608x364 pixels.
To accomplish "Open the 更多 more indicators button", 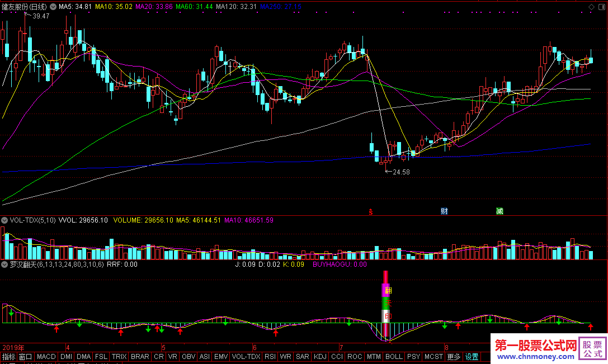I will coord(454,357).
